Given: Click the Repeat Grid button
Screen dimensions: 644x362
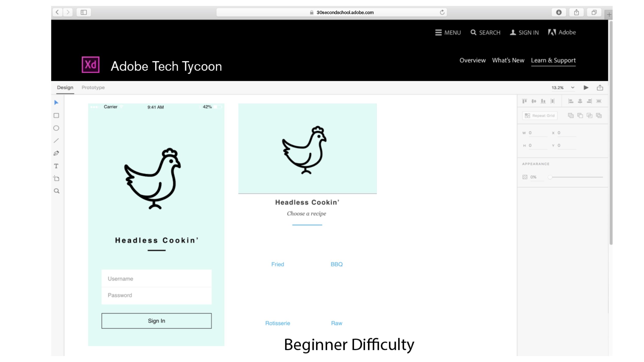Looking at the screenshot, I should point(540,116).
